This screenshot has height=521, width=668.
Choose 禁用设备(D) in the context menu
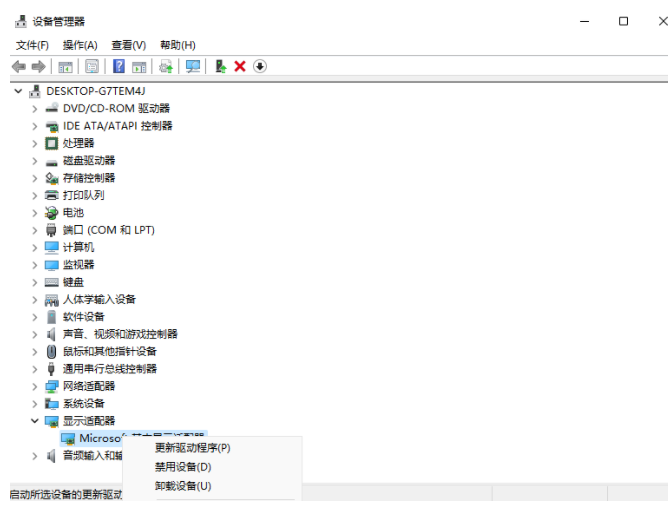[x=183, y=467]
